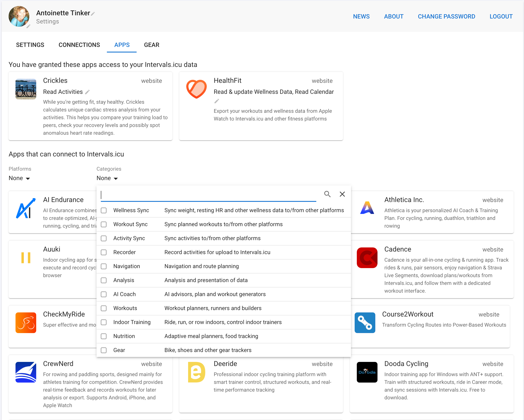Click the Course2Workout chain icon

(365, 323)
